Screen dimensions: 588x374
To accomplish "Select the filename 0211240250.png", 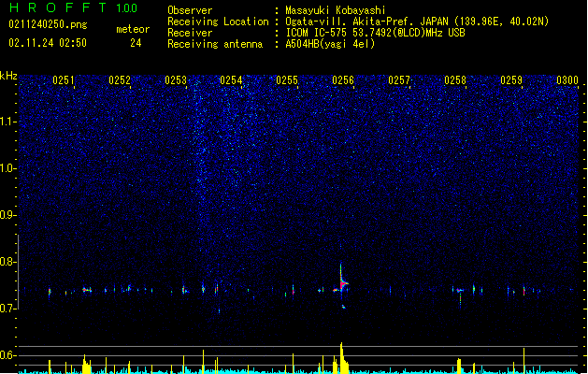I will [x=48, y=25].
